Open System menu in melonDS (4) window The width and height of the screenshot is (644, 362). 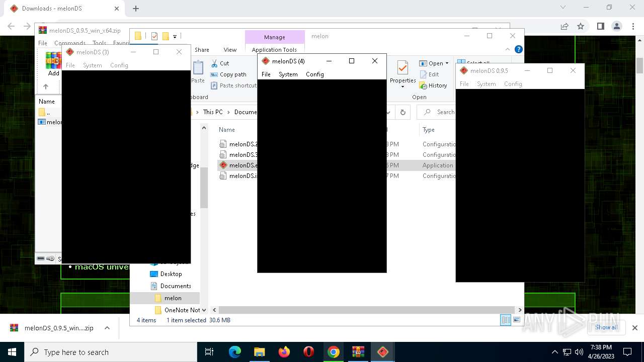[x=288, y=74]
